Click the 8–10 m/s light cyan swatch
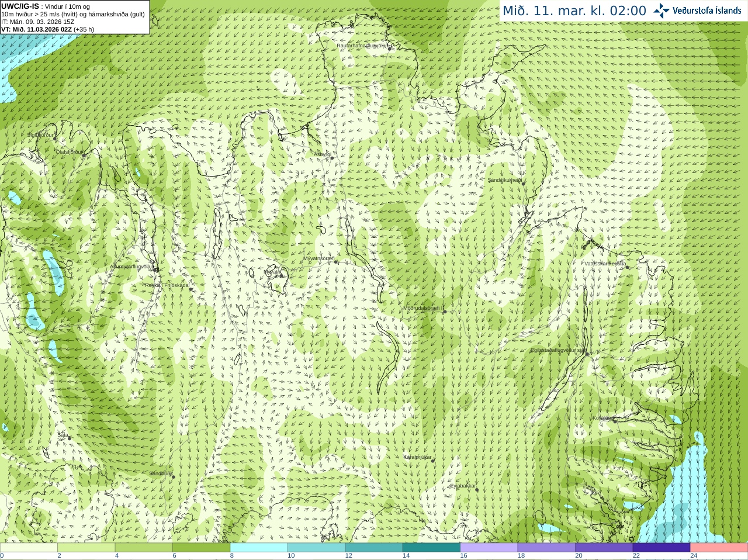Image resolution: width=748 pixels, height=560 pixels. pos(259,548)
